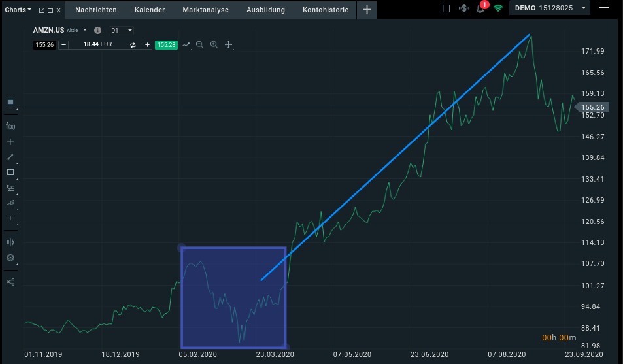Click the 171.99 price axis label
Image resolution: width=623 pixels, height=364 pixels.
[x=593, y=51]
